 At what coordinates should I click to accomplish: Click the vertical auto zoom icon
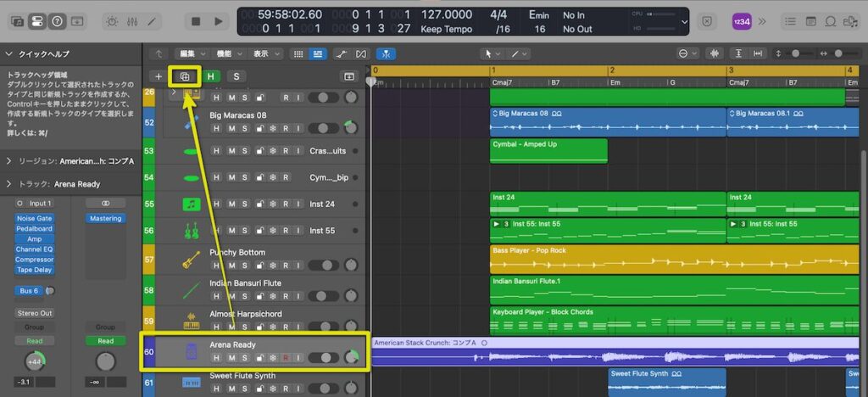pos(738,53)
